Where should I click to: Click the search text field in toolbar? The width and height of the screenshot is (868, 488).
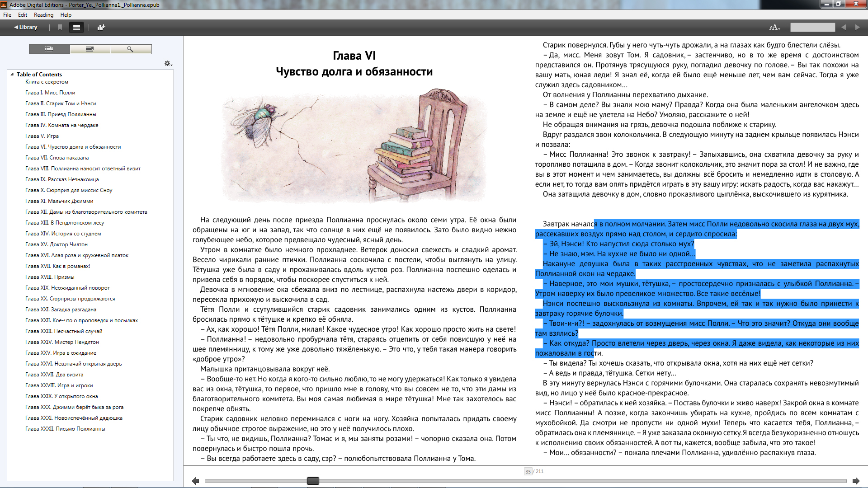click(812, 27)
